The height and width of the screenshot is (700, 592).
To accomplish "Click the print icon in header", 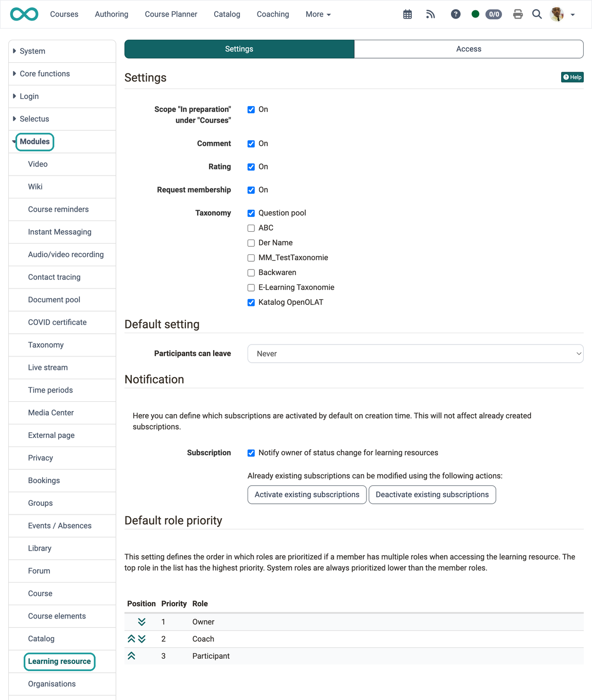I will pyautogui.click(x=518, y=14).
